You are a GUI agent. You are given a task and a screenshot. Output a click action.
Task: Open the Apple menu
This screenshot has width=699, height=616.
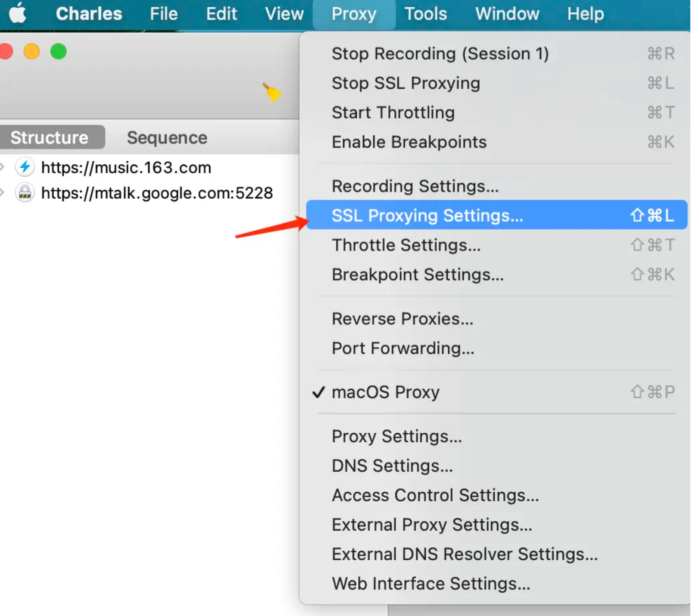(18, 13)
